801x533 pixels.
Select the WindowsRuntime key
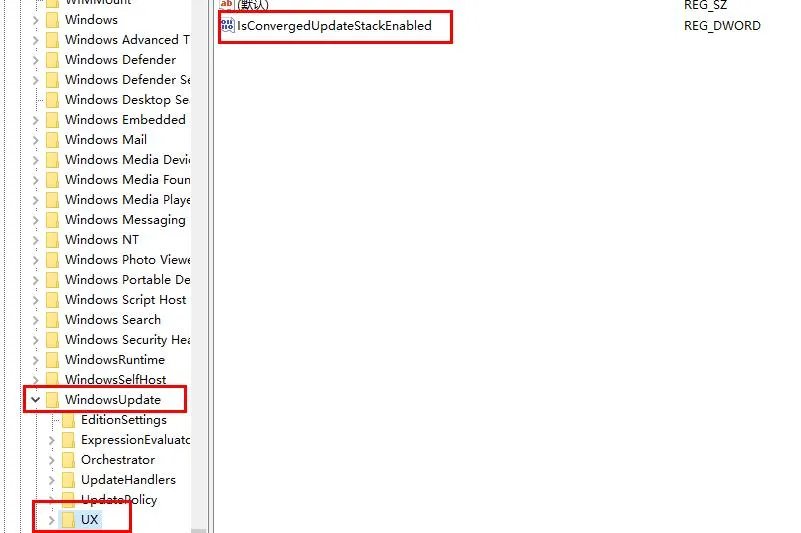point(114,360)
